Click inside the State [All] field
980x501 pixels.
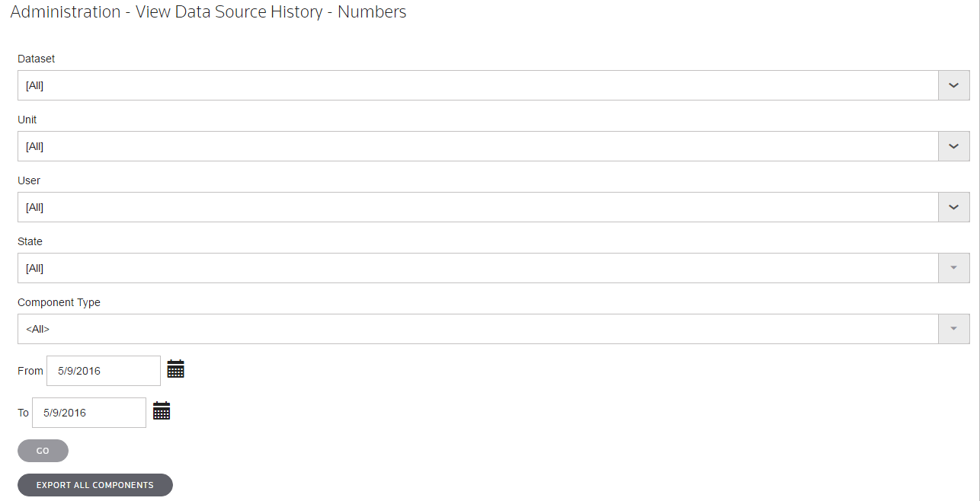tap(477, 268)
